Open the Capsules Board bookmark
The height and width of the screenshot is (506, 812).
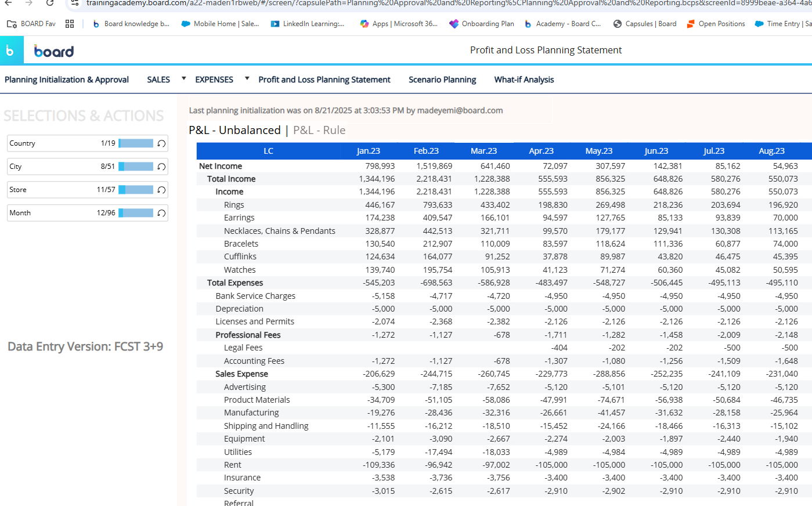tap(645, 24)
